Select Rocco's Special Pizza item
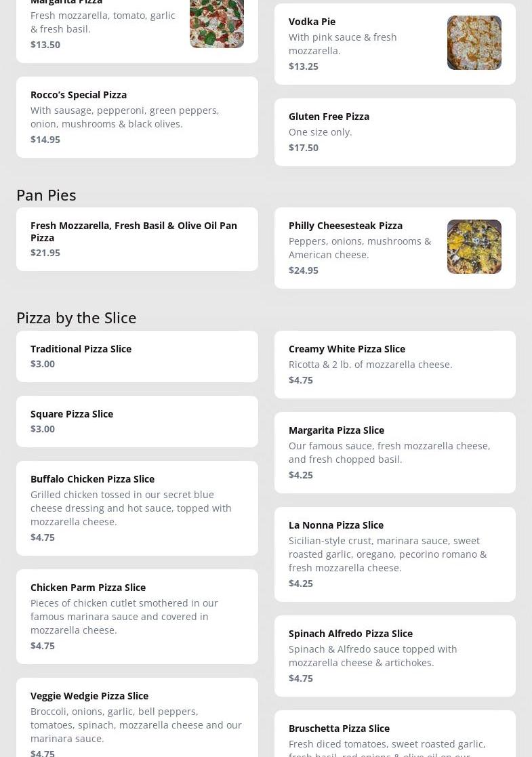The height and width of the screenshot is (757, 532). tap(137, 117)
